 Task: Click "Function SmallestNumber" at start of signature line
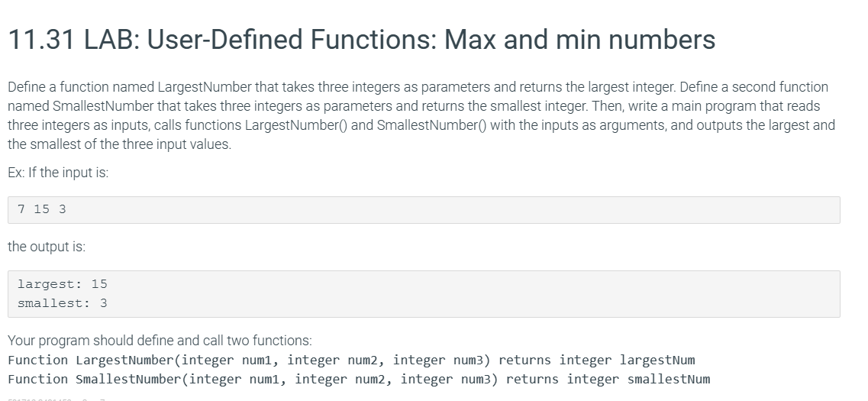tap(95, 379)
